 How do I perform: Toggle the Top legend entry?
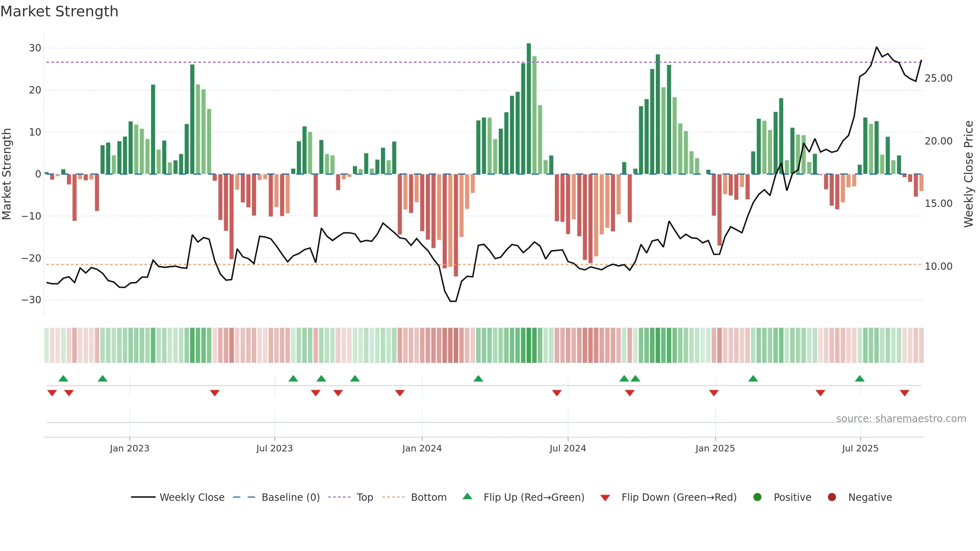350,497
